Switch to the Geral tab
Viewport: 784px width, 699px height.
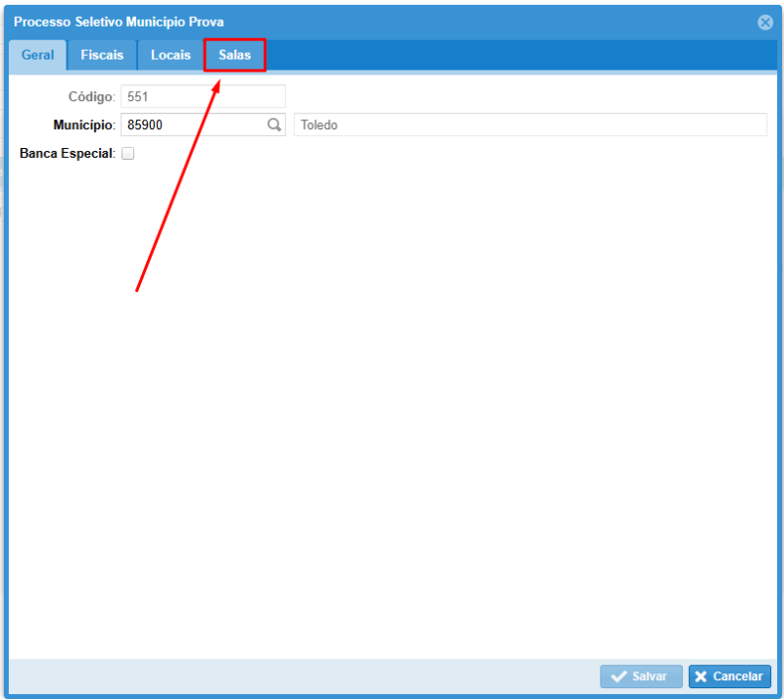click(x=37, y=56)
